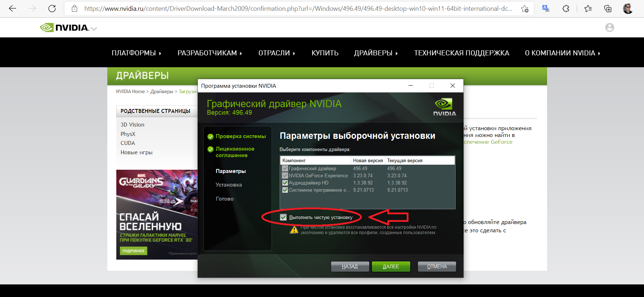Click the РОДСТВЕННЫЕ СТРАНИЦЫ sidebar heading
Viewport: 644px width, 297px height.
[155, 111]
